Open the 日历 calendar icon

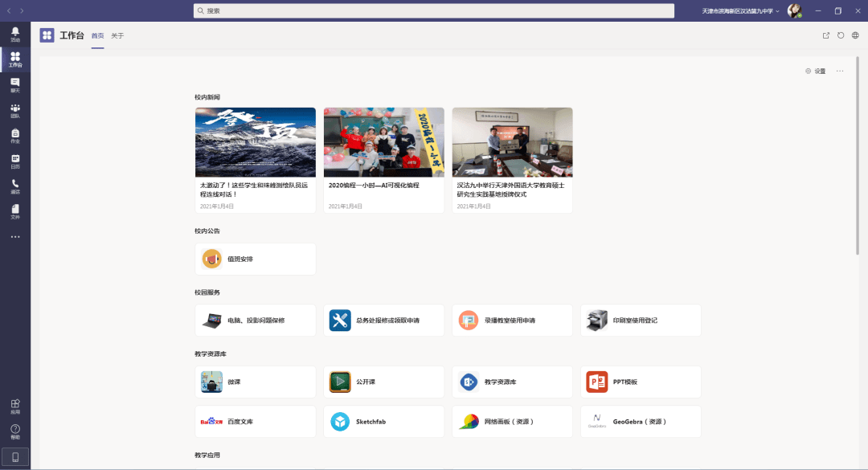[x=15, y=161]
